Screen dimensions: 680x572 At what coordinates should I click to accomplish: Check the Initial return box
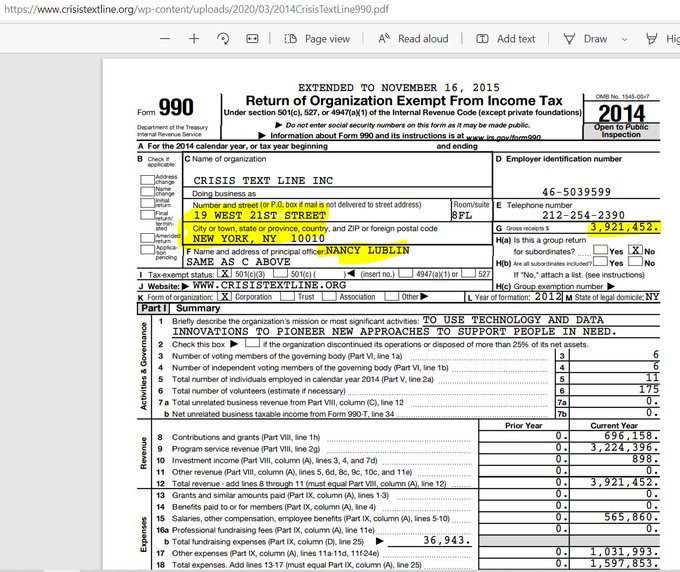pyautogui.click(x=147, y=203)
